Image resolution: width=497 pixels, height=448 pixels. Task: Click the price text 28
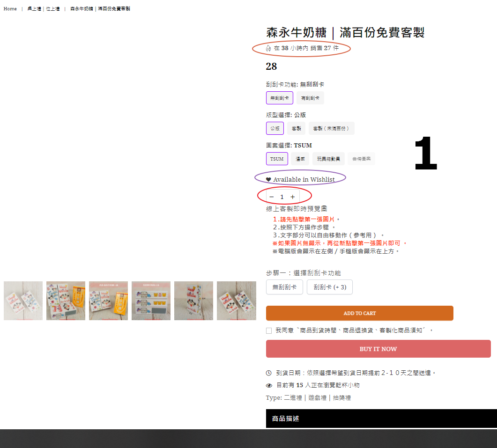271,66
